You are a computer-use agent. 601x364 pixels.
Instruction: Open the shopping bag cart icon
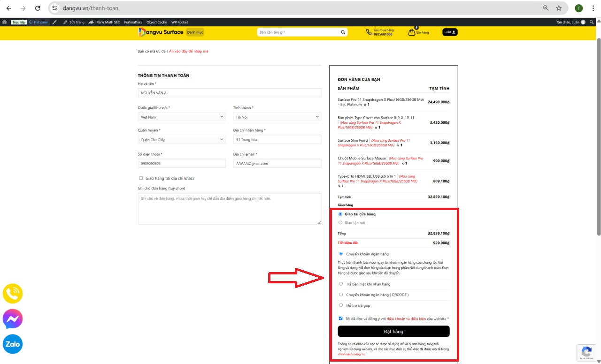click(411, 32)
